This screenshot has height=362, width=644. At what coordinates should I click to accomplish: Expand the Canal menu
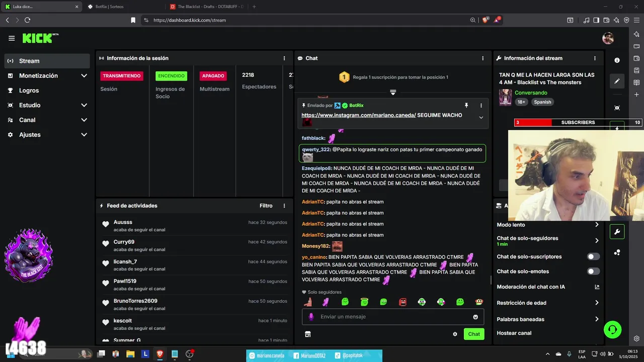click(x=47, y=120)
